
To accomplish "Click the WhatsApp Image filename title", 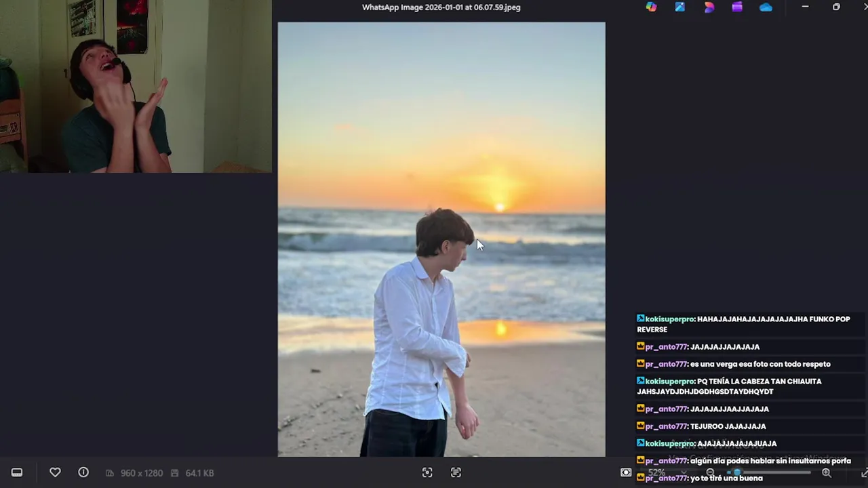I will [441, 7].
